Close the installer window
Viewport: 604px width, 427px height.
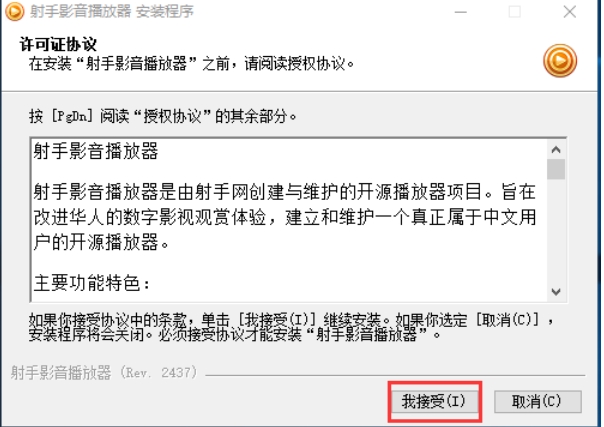click(569, 12)
